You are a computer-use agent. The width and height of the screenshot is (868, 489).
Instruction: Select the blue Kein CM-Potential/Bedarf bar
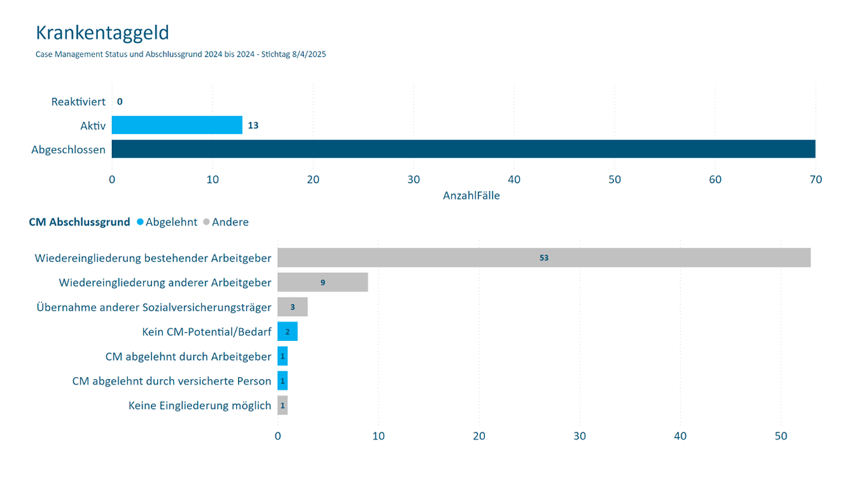point(287,331)
